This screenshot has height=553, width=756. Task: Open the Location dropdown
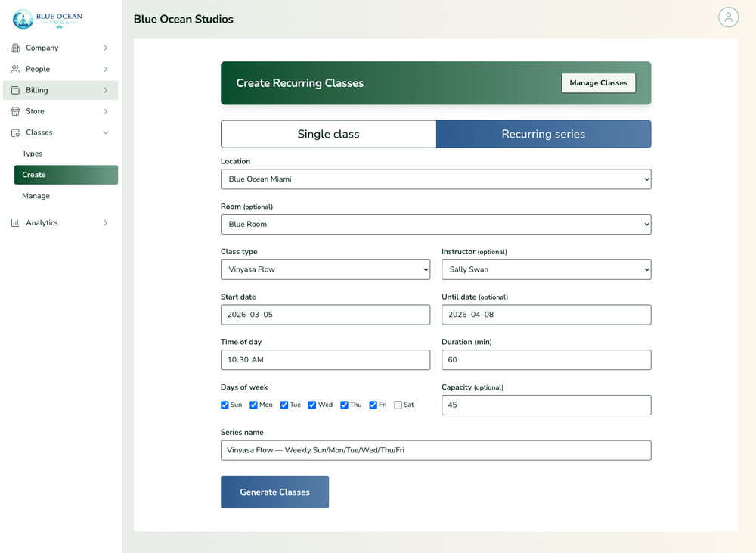coord(436,179)
